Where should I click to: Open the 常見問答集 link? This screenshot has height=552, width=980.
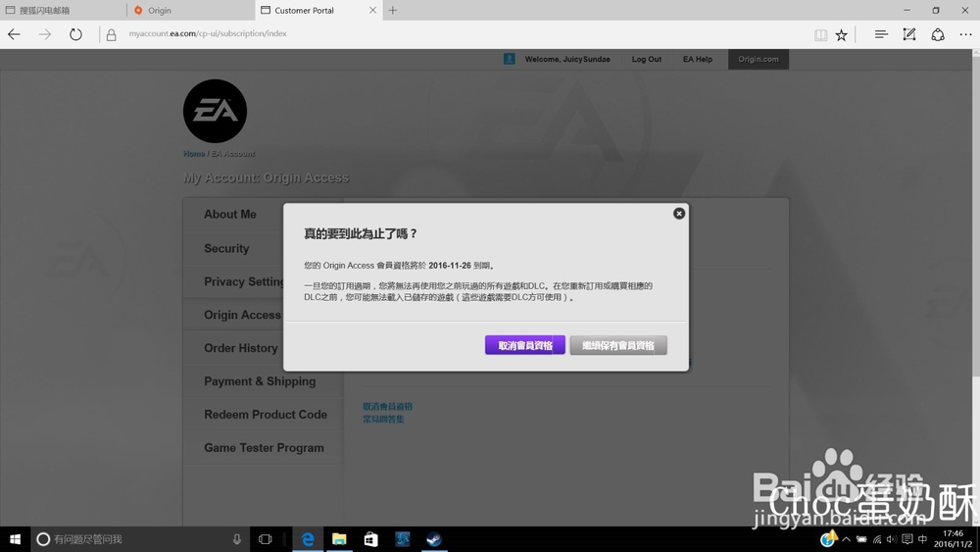coord(383,419)
